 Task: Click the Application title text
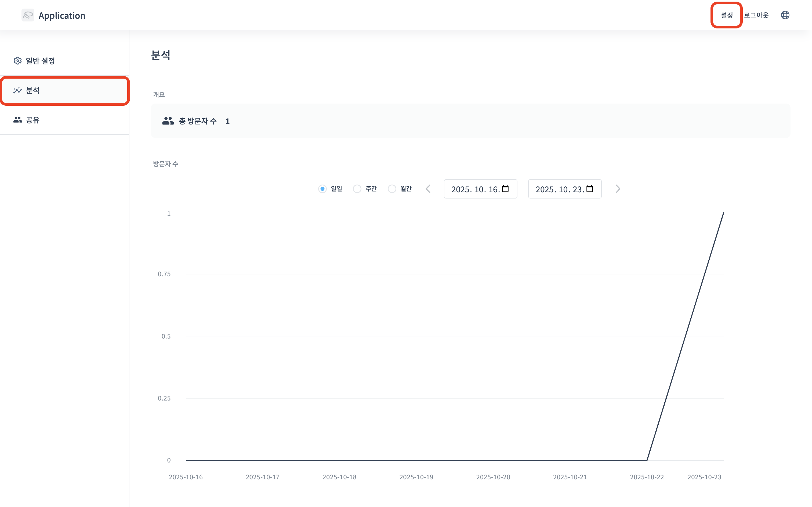click(x=62, y=16)
